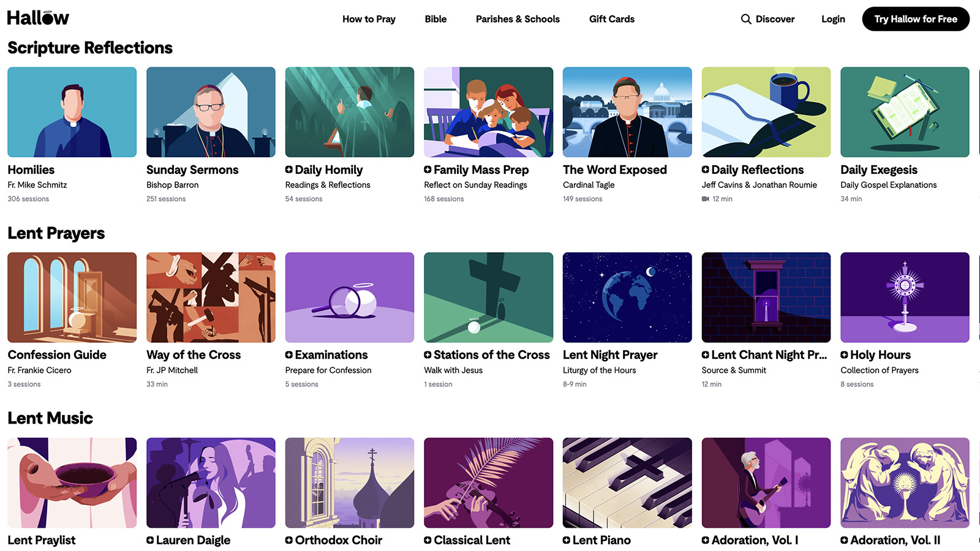Image resolution: width=980 pixels, height=551 pixels.
Task: Click the plus icon beside Orthodox Choir
Action: coord(290,540)
